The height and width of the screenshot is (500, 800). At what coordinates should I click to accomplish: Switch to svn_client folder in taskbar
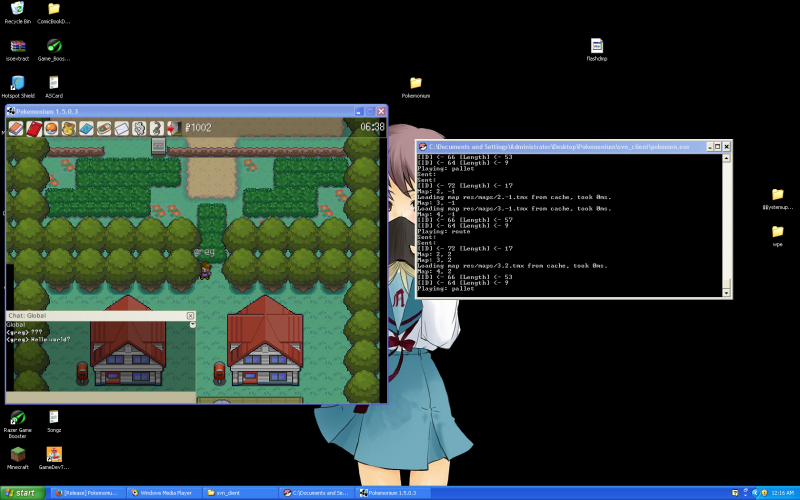[238, 493]
